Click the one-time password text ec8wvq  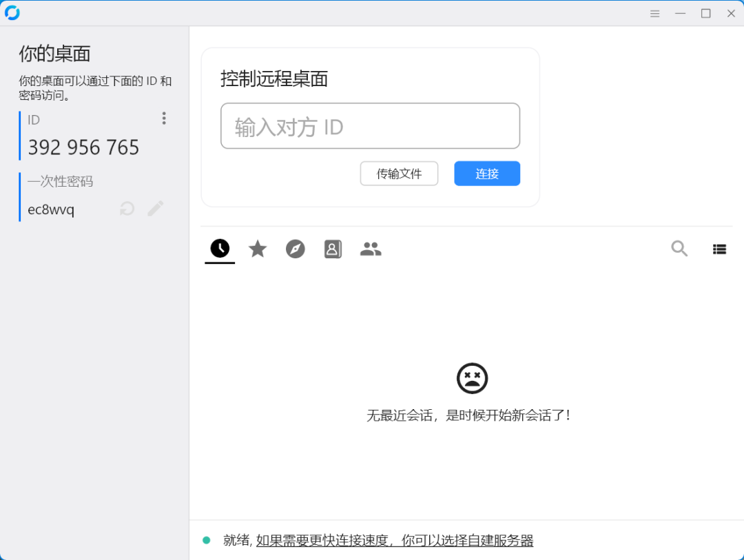click(50, 209)
